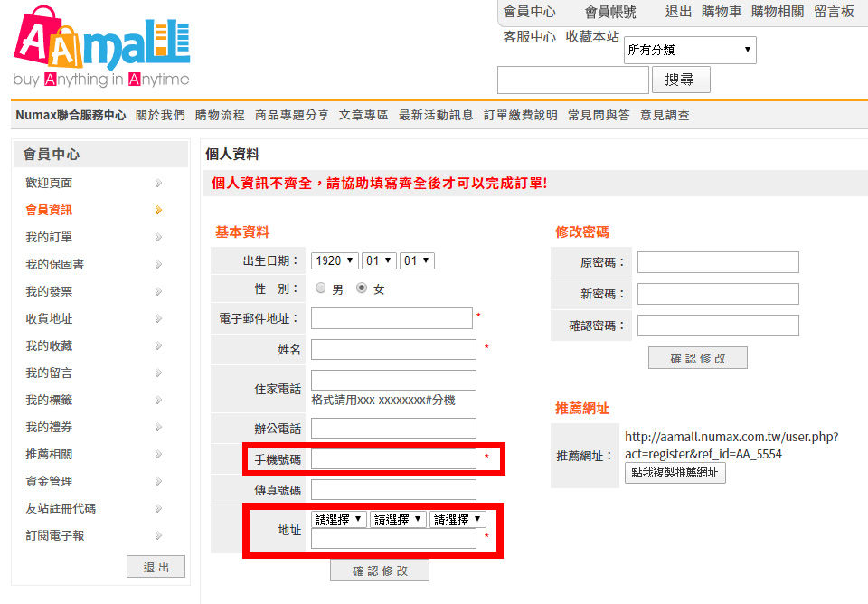Click the 點我複製推薦網址 button

click(x=675, y=473)
